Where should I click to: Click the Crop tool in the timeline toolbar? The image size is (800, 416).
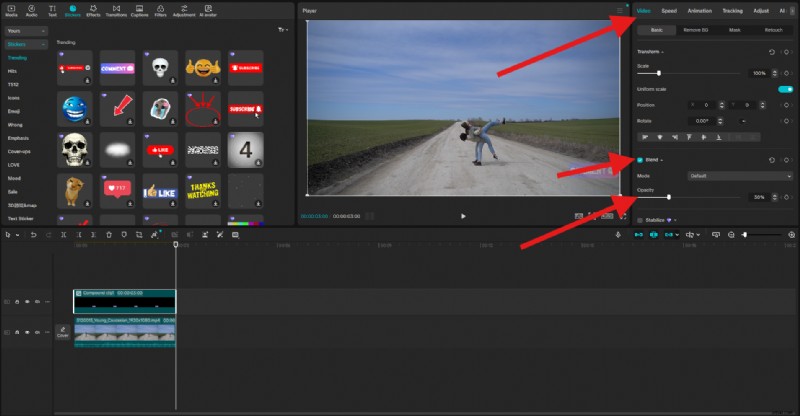click(x=139, y=235)
